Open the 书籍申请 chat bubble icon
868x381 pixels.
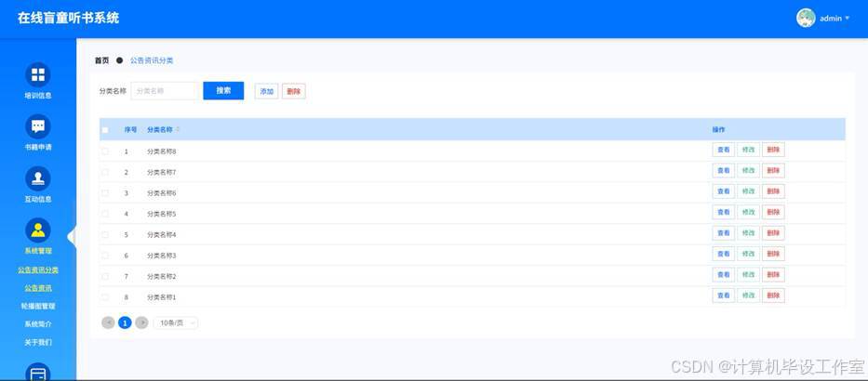37,126
